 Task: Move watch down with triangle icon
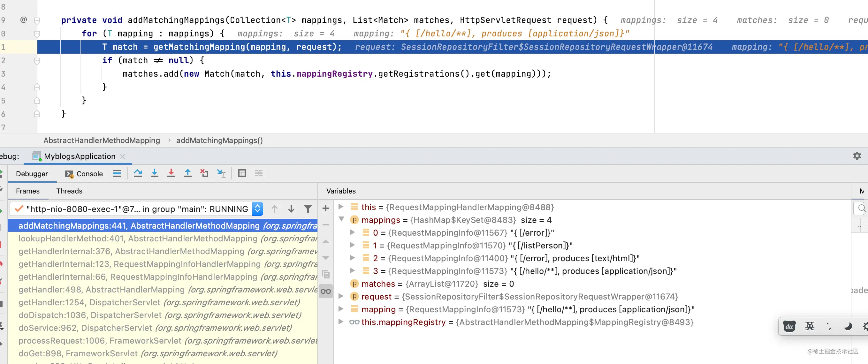(325, 258)
